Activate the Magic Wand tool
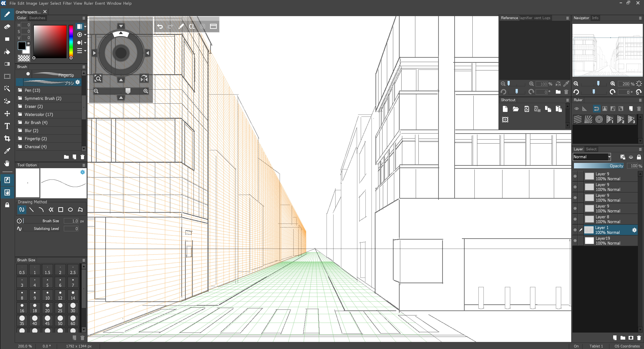644x349 pixels. click(7, 89)
